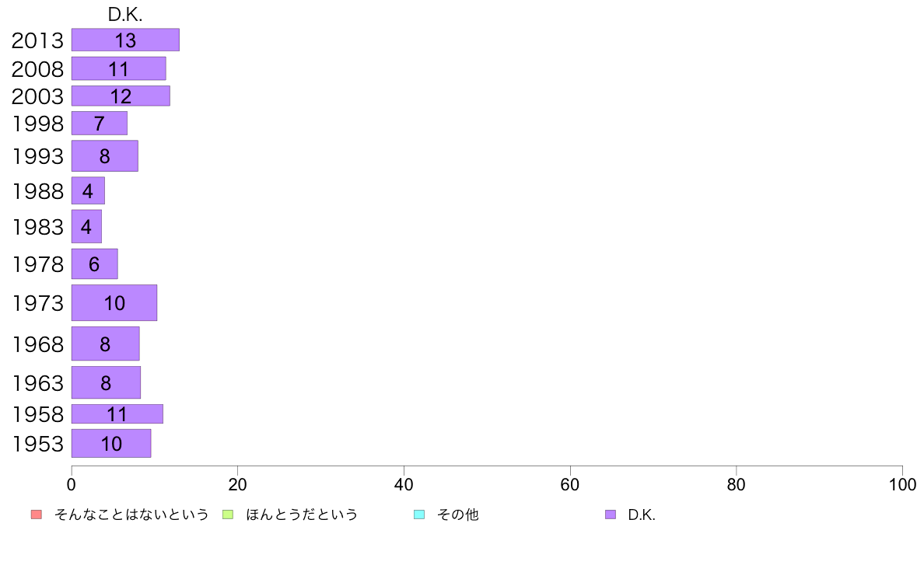924x572 pixels.
Task: Select the 2003 bar showing 12
Action: pyautogui.click(x=121, y=96)
